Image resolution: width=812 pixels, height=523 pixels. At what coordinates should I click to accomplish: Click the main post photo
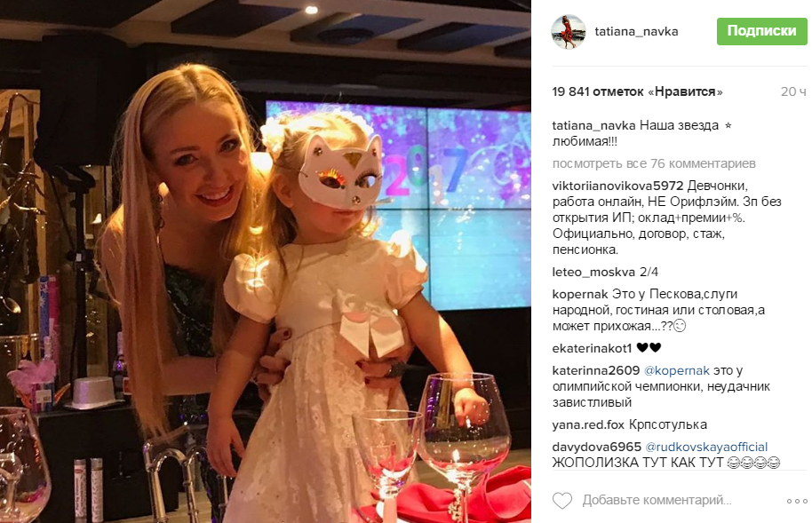click(265, 261)
